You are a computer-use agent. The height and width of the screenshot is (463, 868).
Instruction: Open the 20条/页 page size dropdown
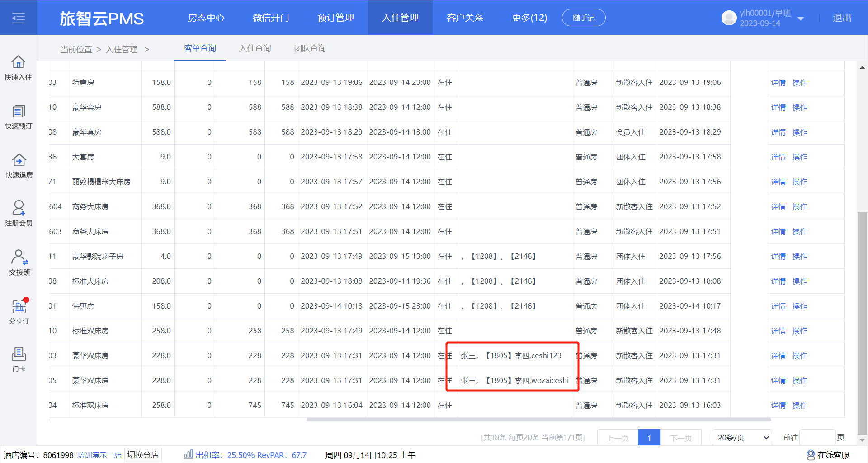click(x=743, y=438)
